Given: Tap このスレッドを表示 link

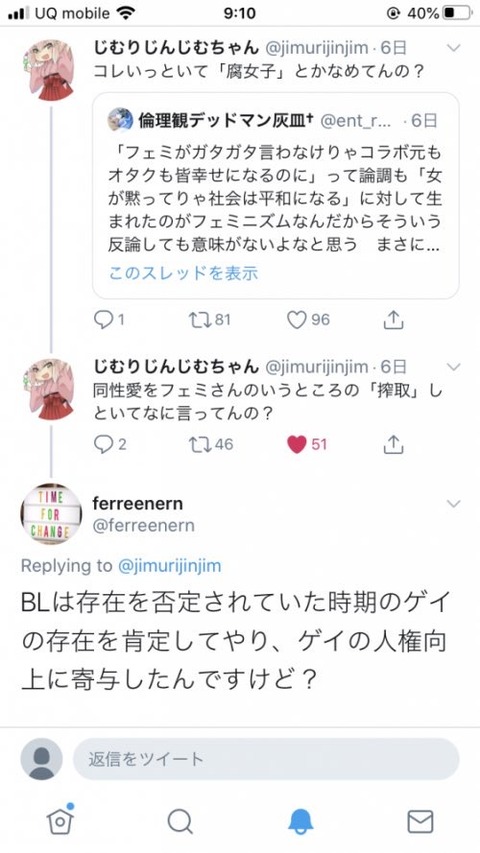Looking at the screenshot, I should (x=183, y=273).
